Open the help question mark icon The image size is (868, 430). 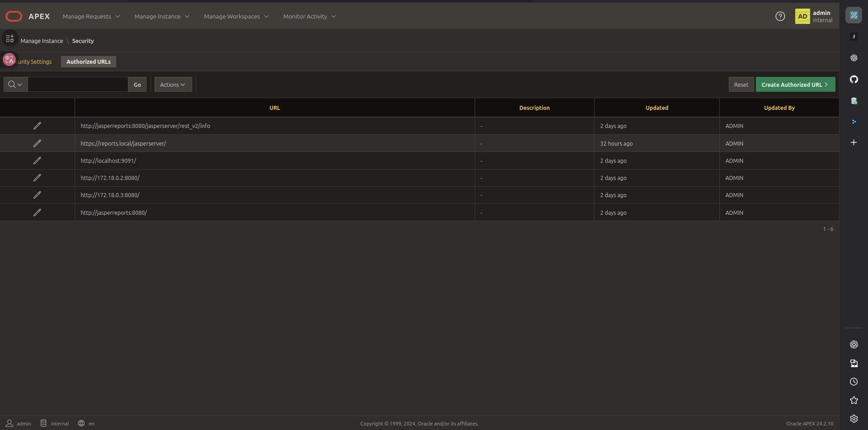tap(780, 17)
